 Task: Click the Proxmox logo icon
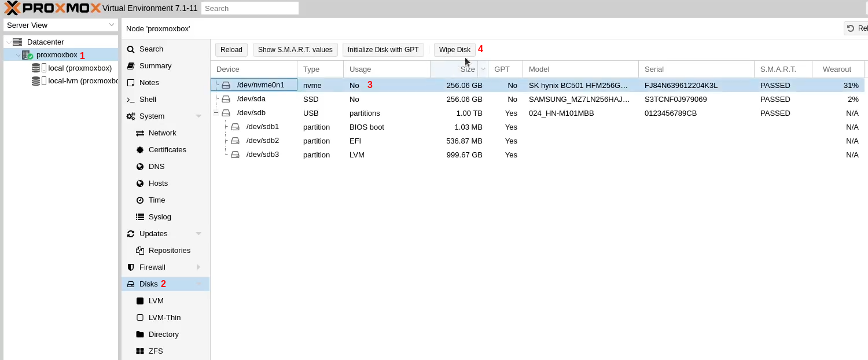click(13, 8)
